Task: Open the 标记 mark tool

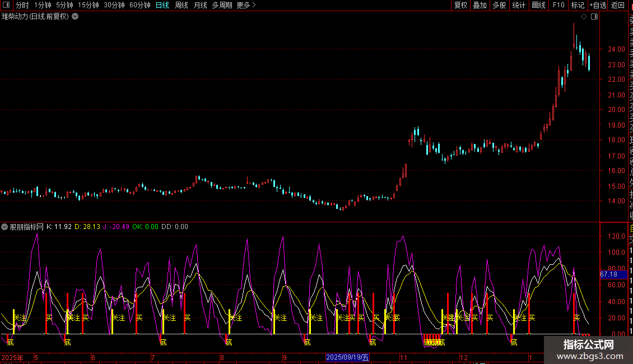Action: pyautogui.click(x=578, y=5)
